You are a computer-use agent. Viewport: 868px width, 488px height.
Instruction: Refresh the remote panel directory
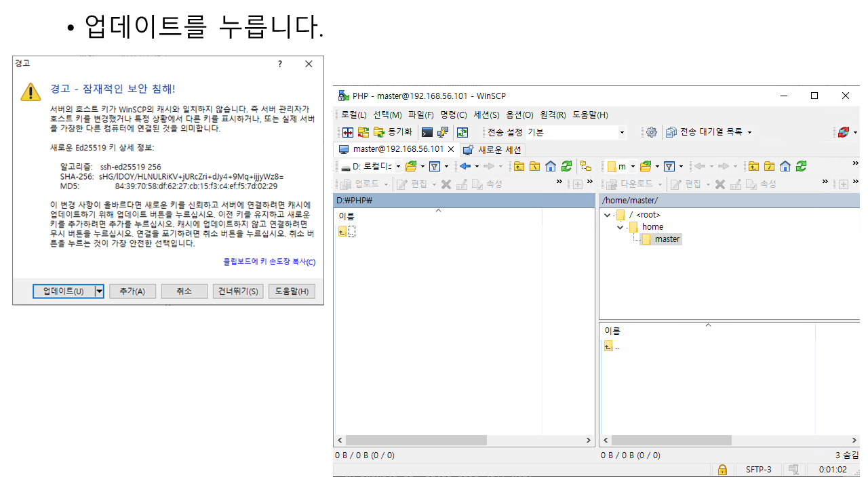click(x=801, y=166)
